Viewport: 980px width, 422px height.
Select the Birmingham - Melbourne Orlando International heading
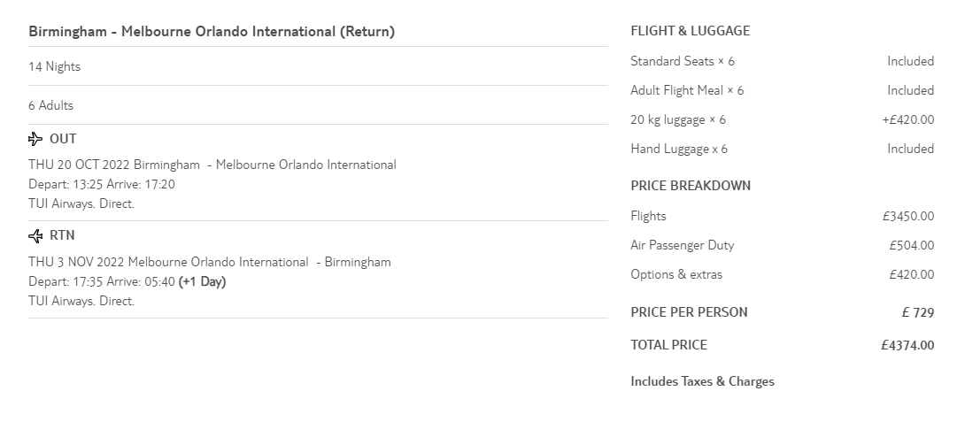[212, 32]
